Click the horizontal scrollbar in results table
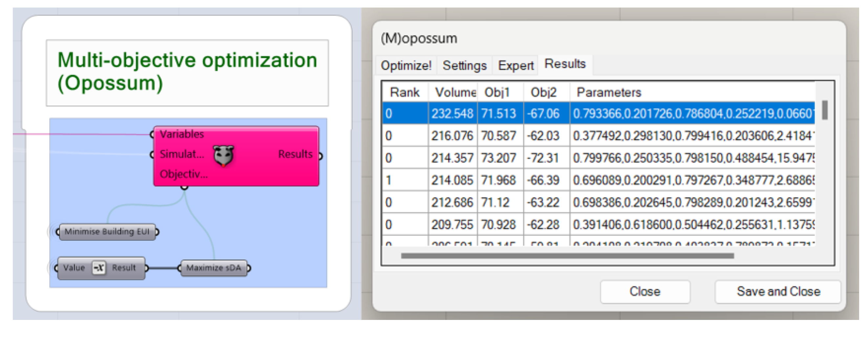 (x=567, y=256)
